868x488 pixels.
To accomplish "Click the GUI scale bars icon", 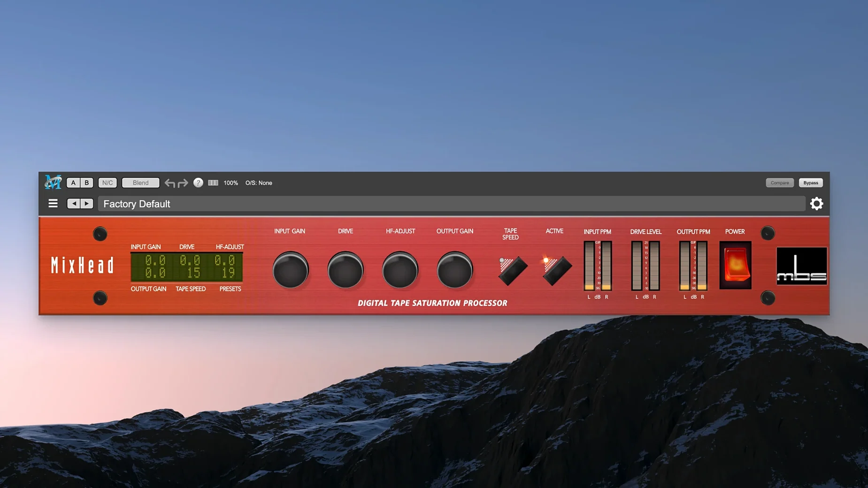I will click(x=213, y=183).
